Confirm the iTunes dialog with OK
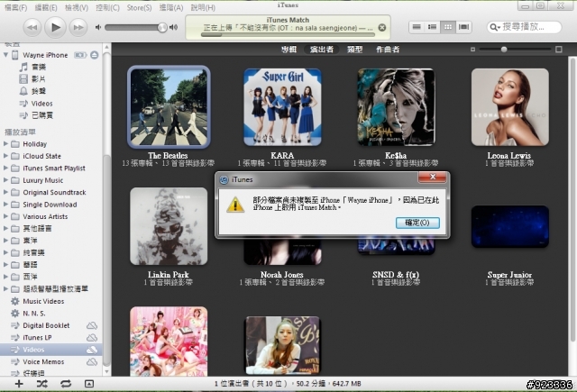This screenshot has height=392, width=577. (417, 223)
